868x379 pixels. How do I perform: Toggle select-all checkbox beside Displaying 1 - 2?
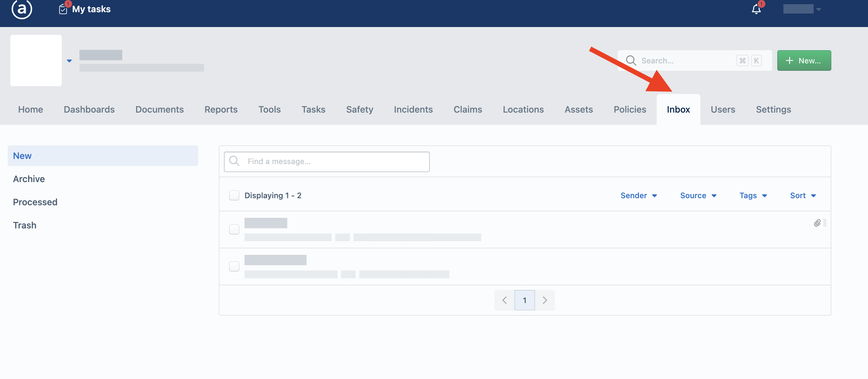point(234,195)
